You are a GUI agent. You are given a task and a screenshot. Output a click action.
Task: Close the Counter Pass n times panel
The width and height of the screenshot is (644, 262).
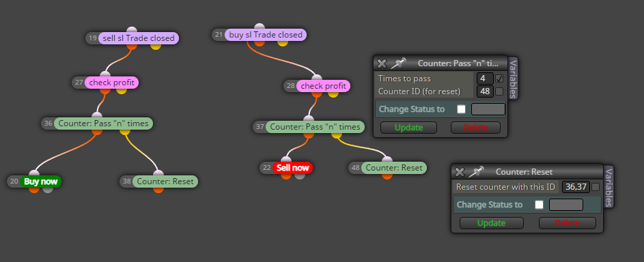coord(382,63)
